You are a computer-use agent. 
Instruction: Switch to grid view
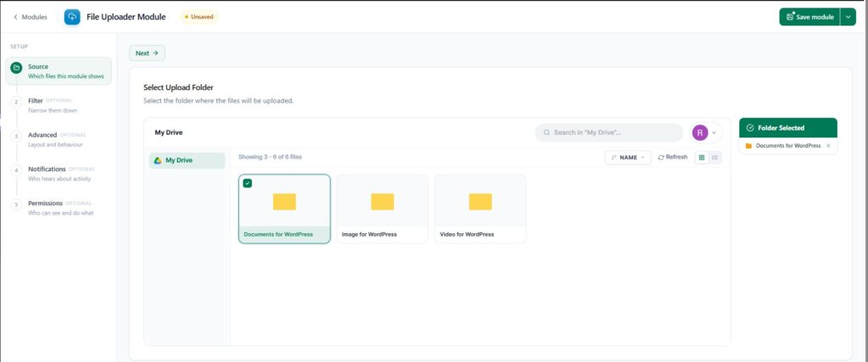click(x=702, y=158)
